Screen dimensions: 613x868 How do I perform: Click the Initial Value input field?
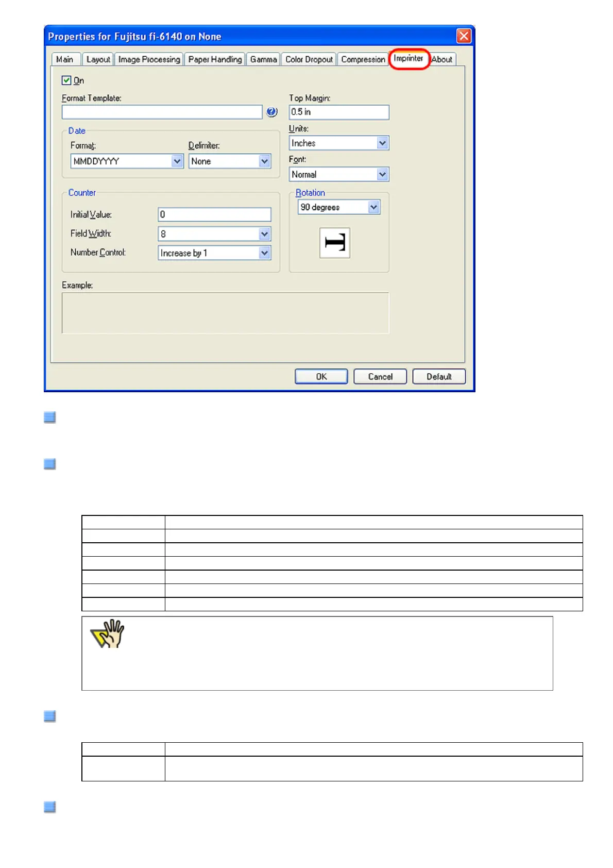click(x=214, y=214)
